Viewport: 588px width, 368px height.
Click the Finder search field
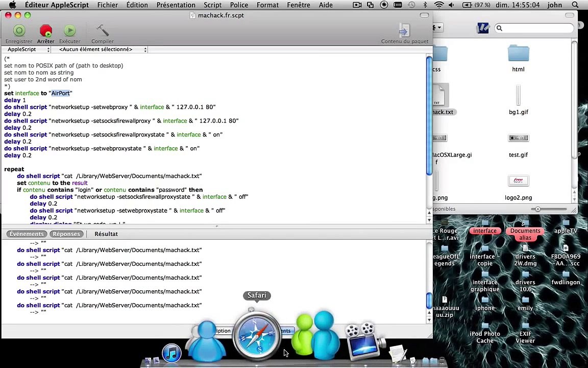pyautogui.click(x=533, y=28)
